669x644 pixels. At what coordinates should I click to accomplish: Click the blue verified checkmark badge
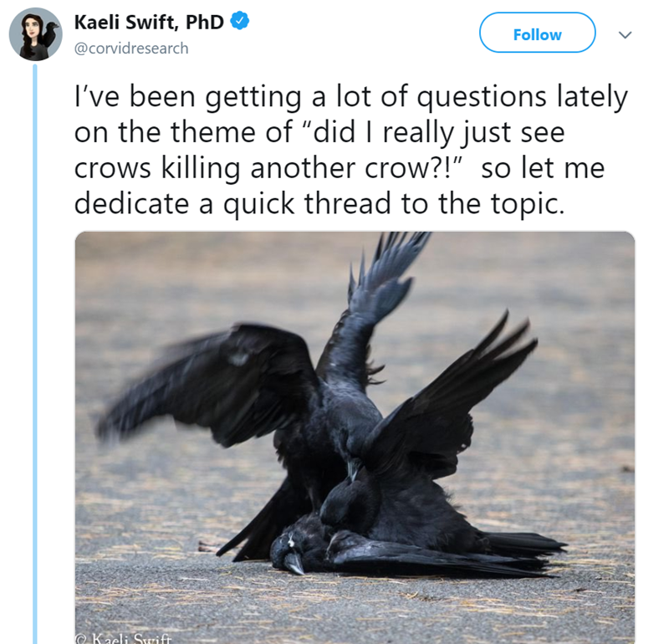[x=240, y=21]
